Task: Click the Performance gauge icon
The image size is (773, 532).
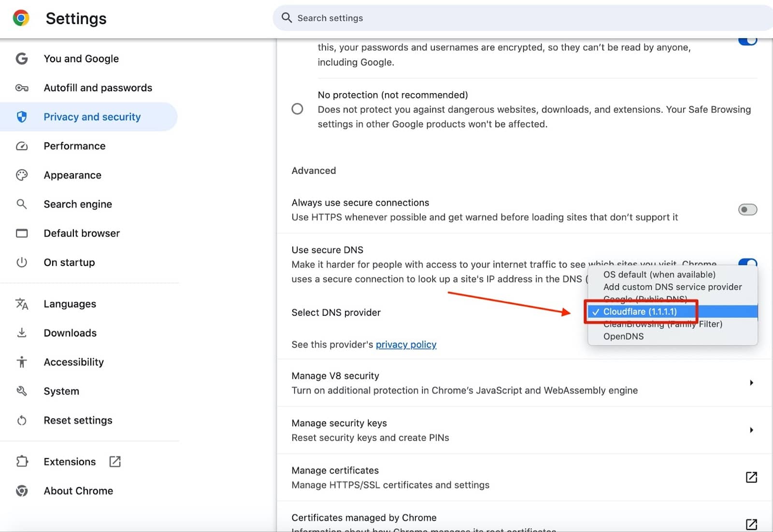Action: point(22,146)
